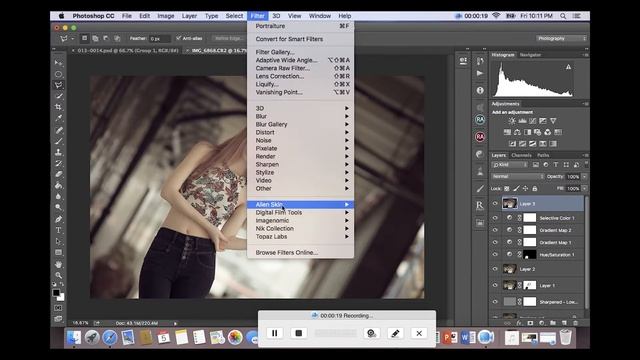Click the Character panel R icon
The width and height of the screenshot is (640, 360).
[480, 205]
